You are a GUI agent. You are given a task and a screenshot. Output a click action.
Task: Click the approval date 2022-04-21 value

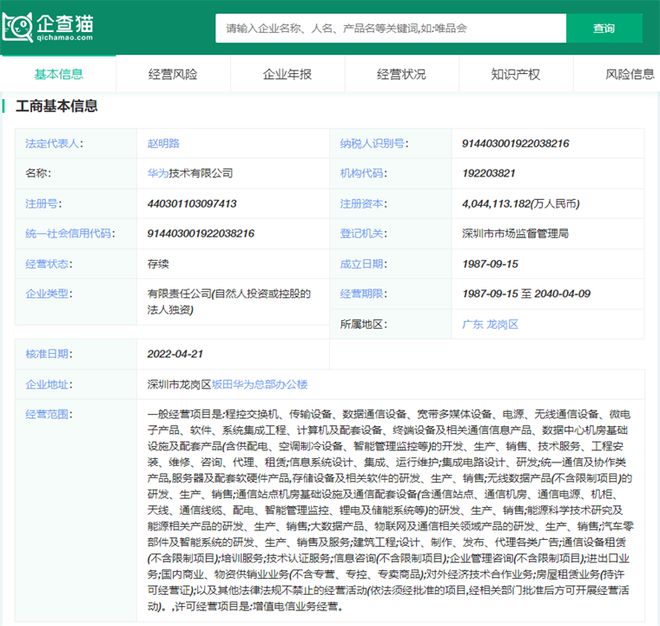click(175, 354)
